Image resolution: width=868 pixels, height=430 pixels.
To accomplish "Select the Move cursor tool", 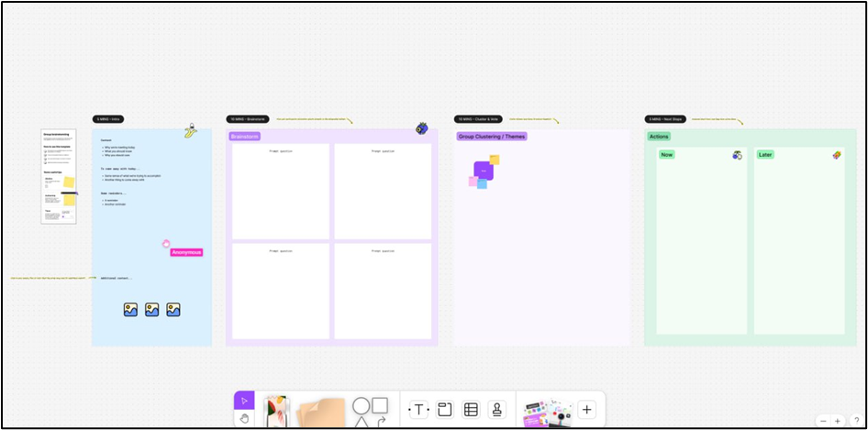I will 244,400.
